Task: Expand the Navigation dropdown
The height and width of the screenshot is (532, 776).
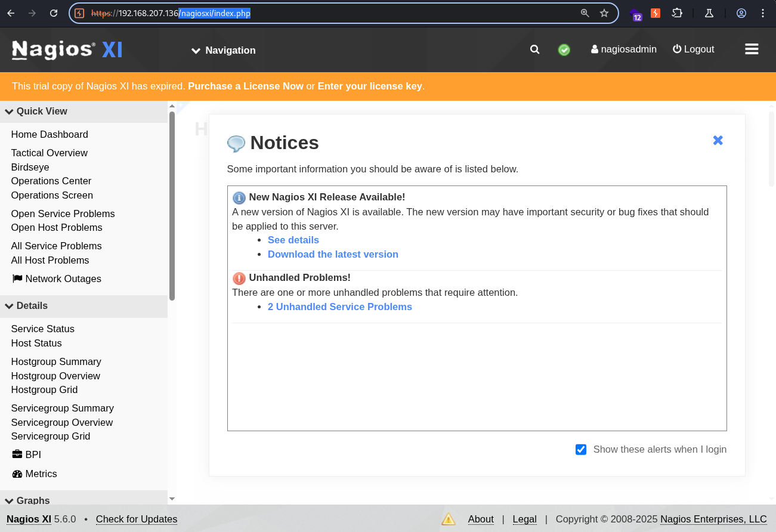Action: click(x=223, y=50)
